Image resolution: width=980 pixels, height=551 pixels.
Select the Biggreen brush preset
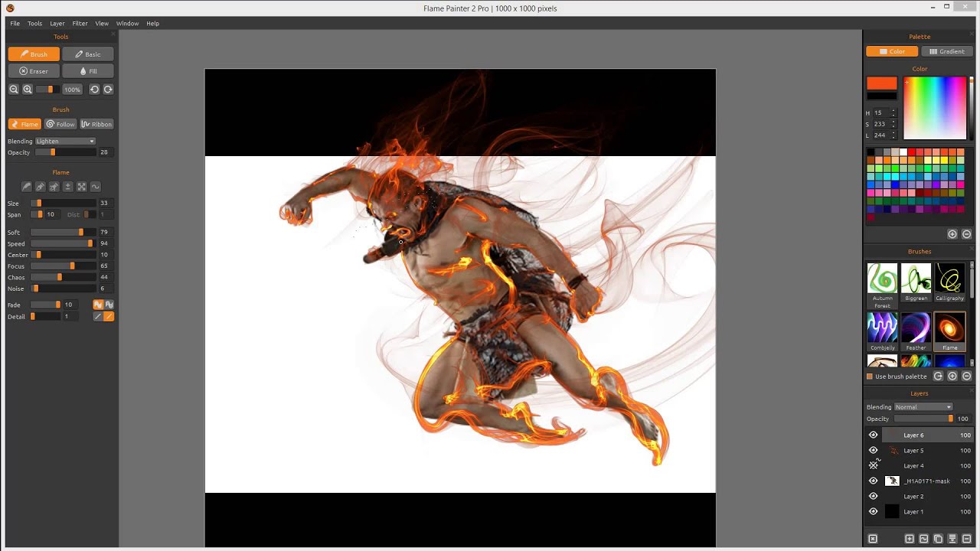[x=916, y=282]
